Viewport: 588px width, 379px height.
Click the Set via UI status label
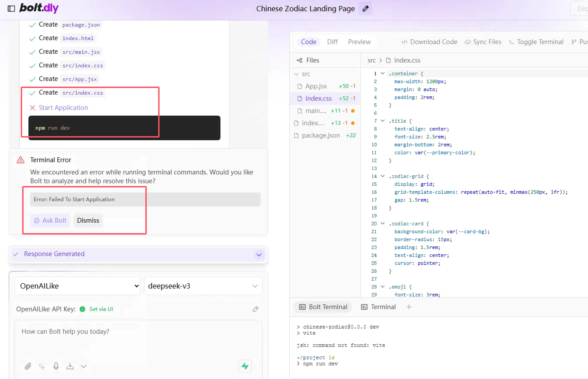(101, 309)
